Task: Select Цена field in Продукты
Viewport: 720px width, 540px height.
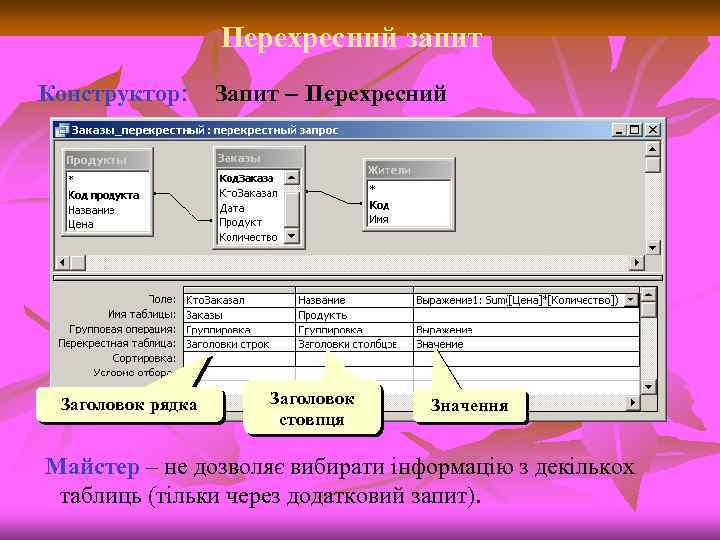Action: (81, 225)
